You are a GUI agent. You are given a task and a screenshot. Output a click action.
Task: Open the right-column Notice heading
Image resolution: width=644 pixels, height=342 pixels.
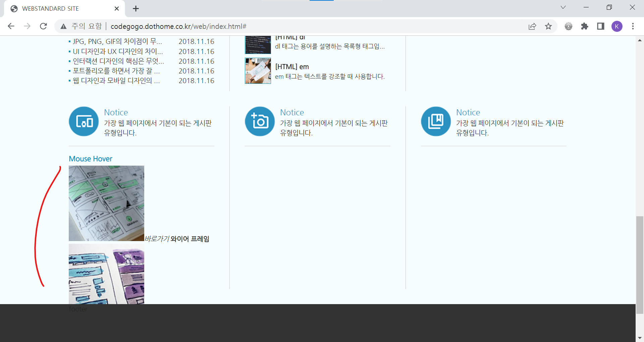click(468, 112)
